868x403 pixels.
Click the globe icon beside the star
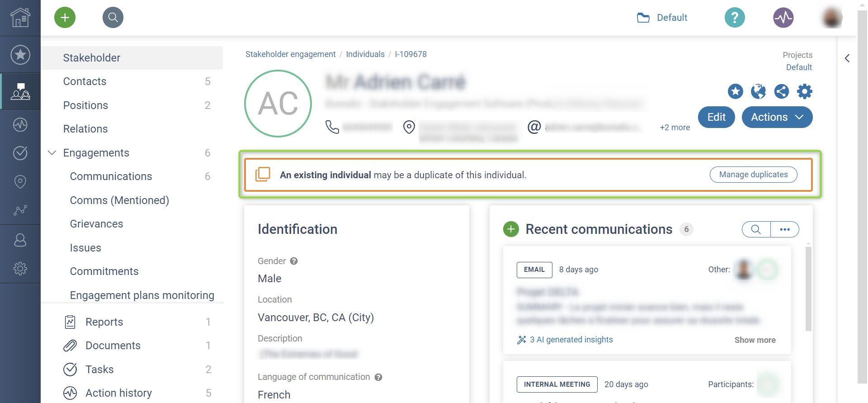[x=758, y=91]
